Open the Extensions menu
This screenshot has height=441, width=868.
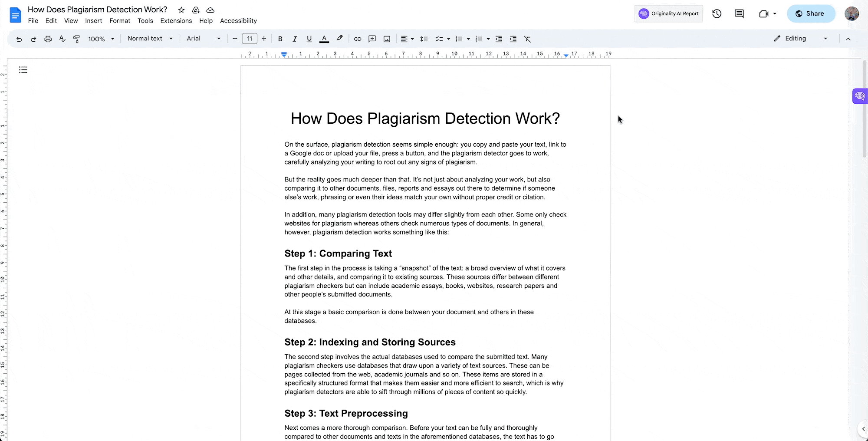point(176,20)
